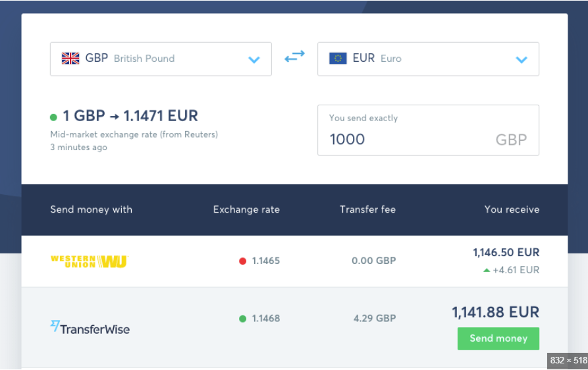The height and width of the screenshot is (370, 588).
Task: Click the Exchange rate column header
Action: click(x=246, y=210)
